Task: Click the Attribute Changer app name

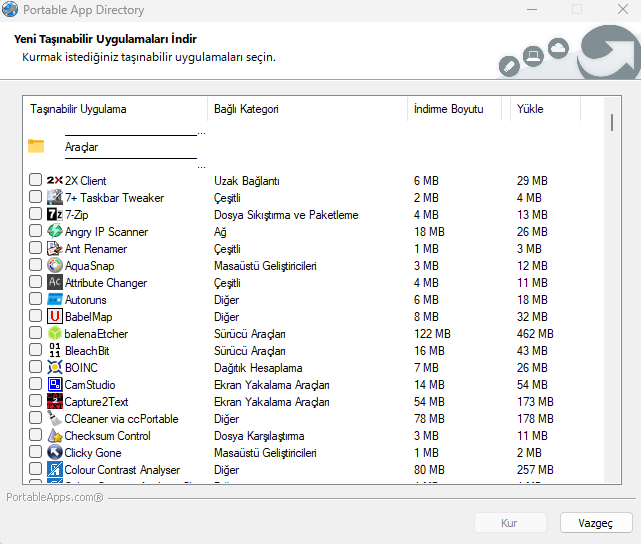Action: pos(106,283)
